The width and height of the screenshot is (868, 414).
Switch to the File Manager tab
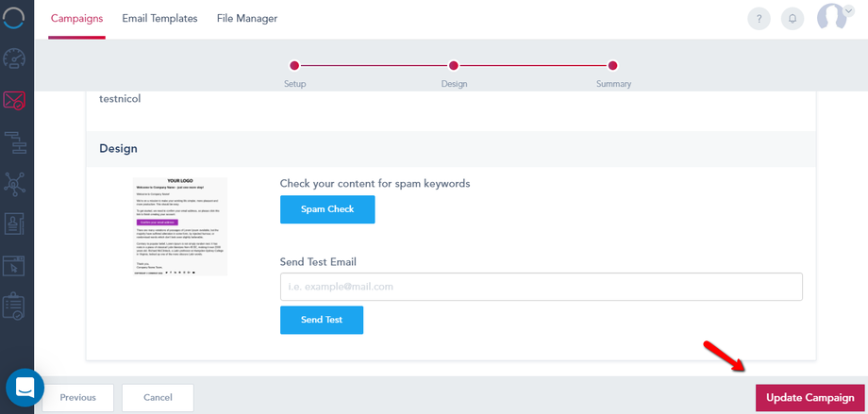coord(247,18)
